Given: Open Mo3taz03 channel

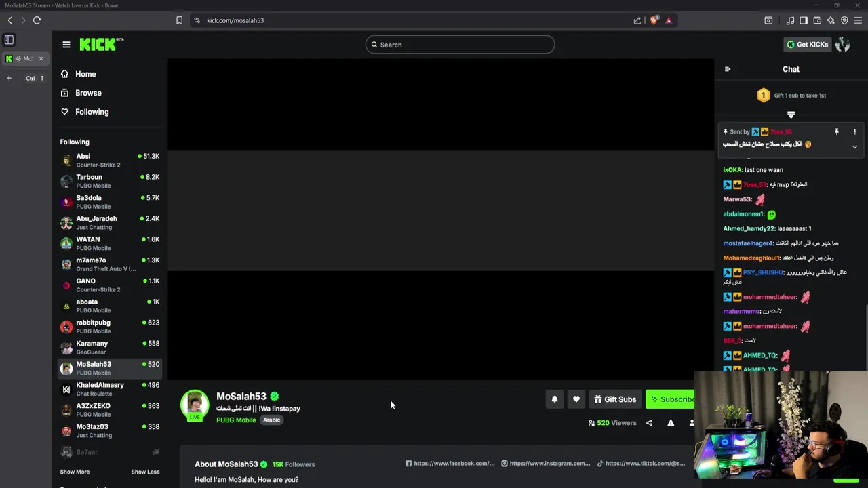Looking at the screenshot, I should [110, 430].
